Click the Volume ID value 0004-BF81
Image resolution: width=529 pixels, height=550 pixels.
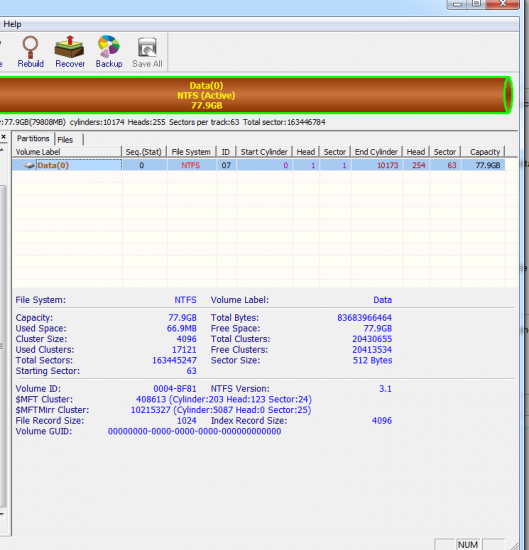click(x=175, y=389)
